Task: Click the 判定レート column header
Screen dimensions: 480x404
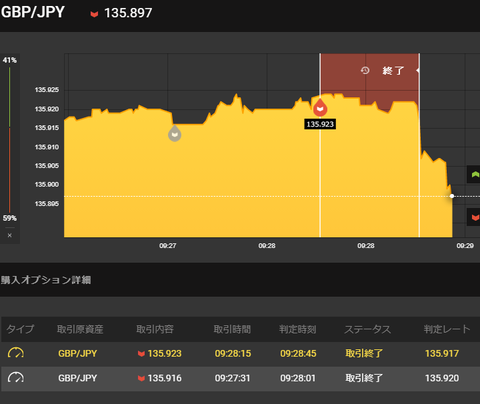Action: click(x=447, y=329)
